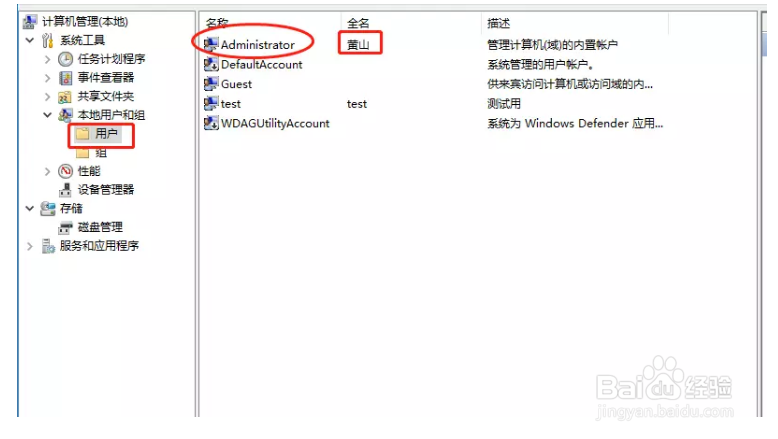Click the right-side vertical scrollbar
This screenshot has height=439, width=778.
pyautogui.click(x=763, y=213)
